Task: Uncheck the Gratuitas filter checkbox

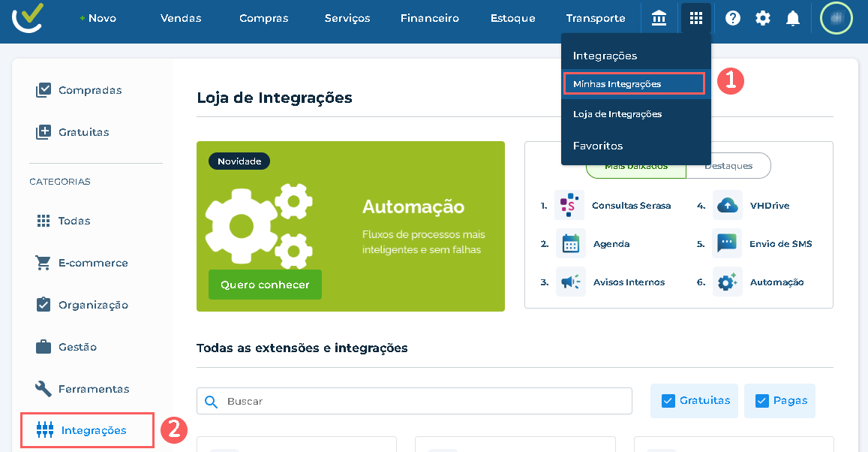Action: 668,401
